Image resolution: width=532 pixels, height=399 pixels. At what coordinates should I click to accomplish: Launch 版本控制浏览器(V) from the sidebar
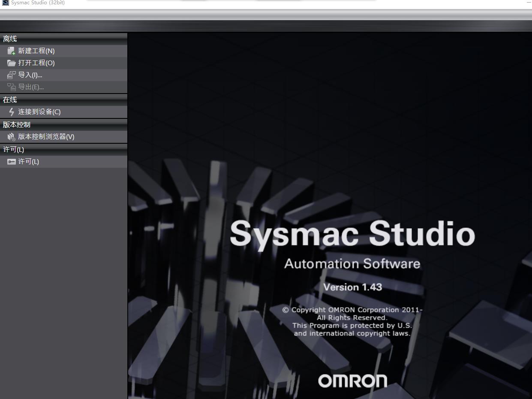click(x=46, y=137)
